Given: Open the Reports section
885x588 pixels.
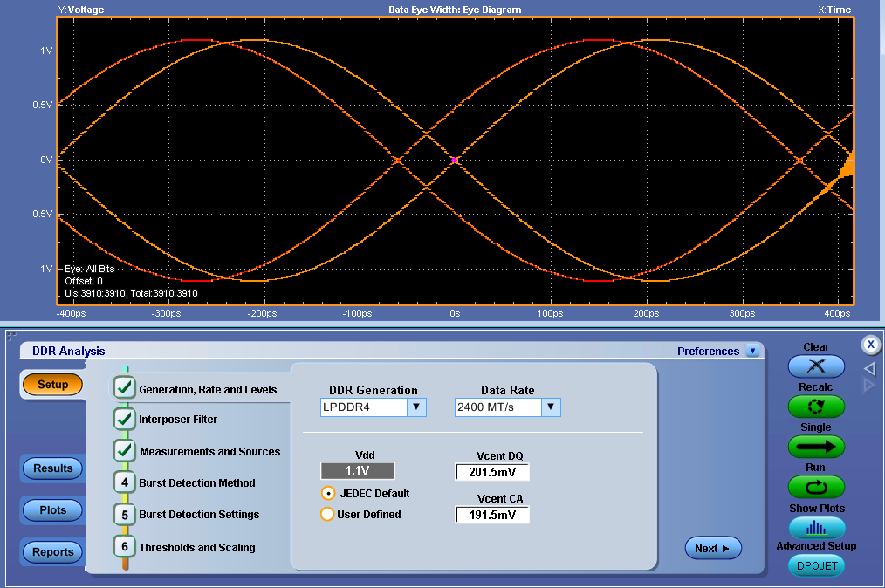Looking at the screenshot, I should [53, 552].
